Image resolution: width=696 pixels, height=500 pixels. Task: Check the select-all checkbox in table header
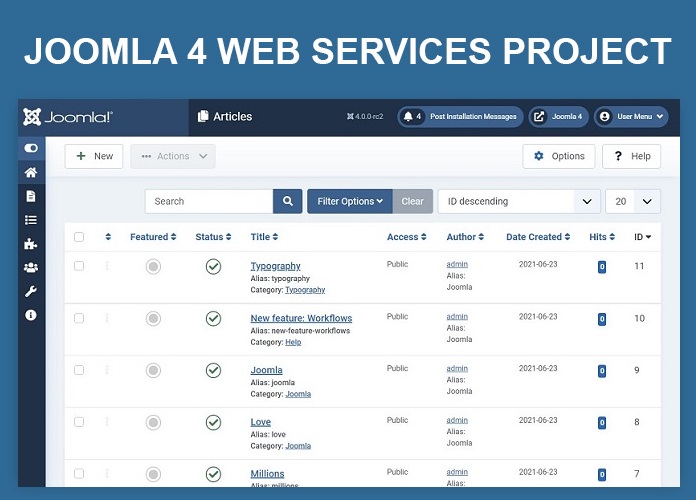pos(79,237)
